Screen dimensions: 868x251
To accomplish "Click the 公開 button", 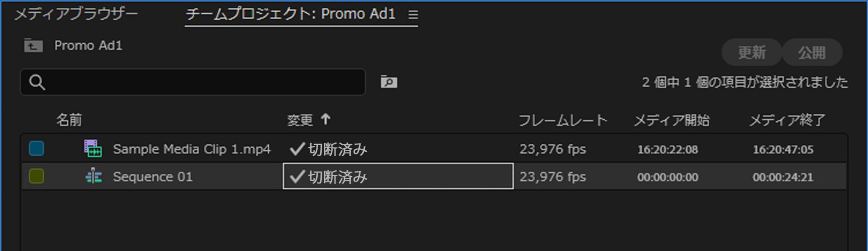I will click(812, 52).
